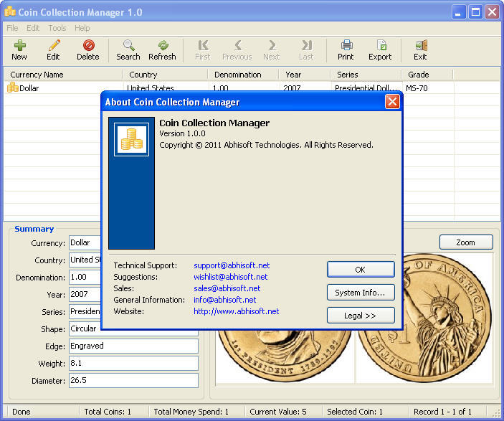Click the Weight field showing 8.1

(134, 364)
